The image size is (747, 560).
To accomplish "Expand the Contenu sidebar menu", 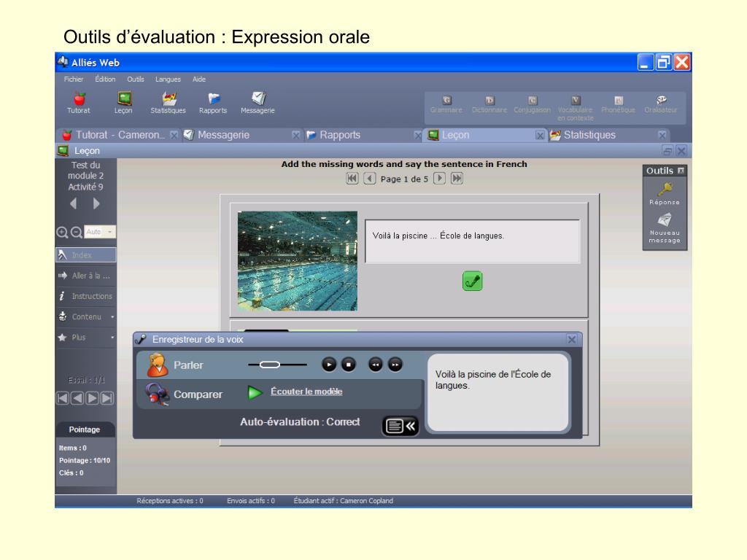I will click(x=86, y=316).
